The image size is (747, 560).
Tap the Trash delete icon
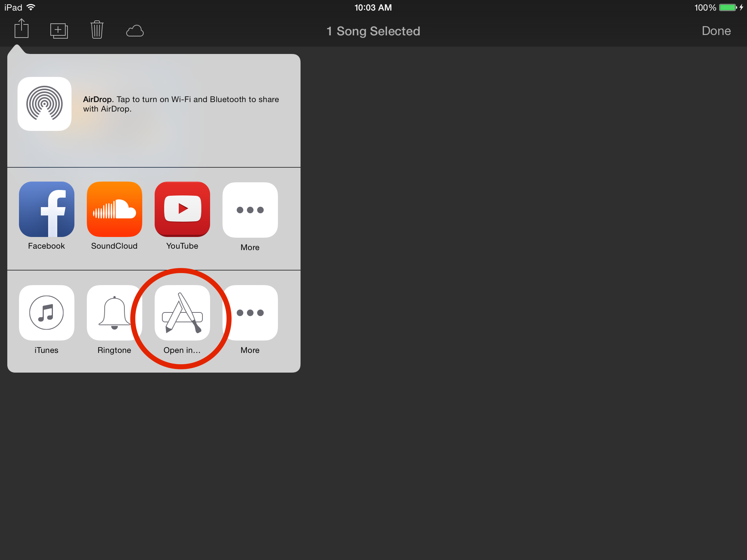tap(97, 30)
